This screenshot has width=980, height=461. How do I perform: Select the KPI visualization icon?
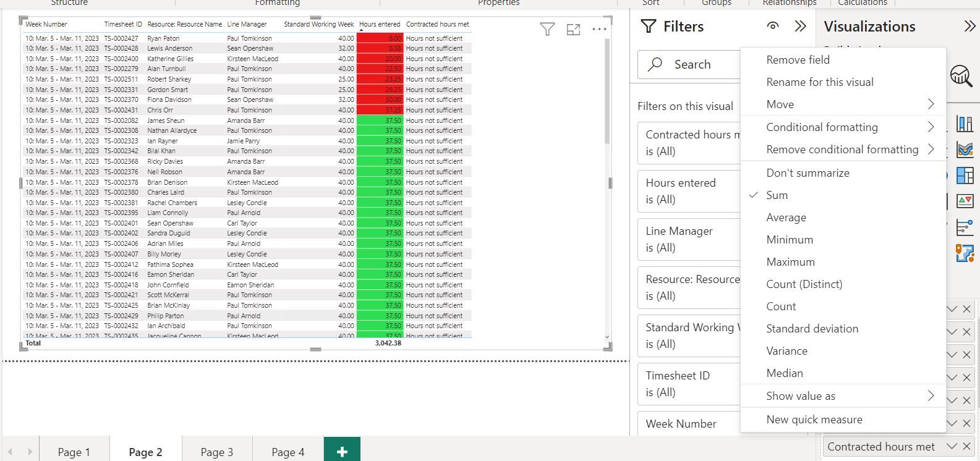[x=965, y=201]
